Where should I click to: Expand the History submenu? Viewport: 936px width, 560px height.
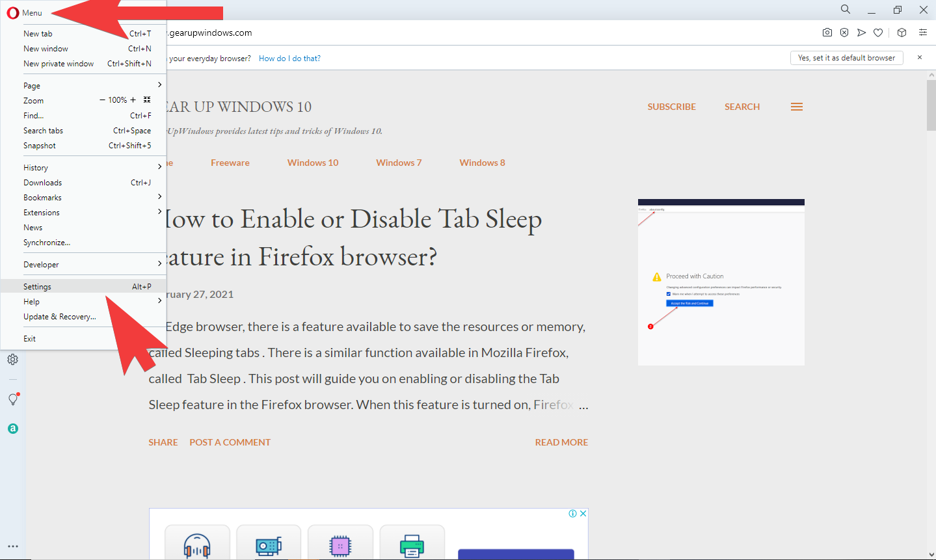(x=83, y=167)
